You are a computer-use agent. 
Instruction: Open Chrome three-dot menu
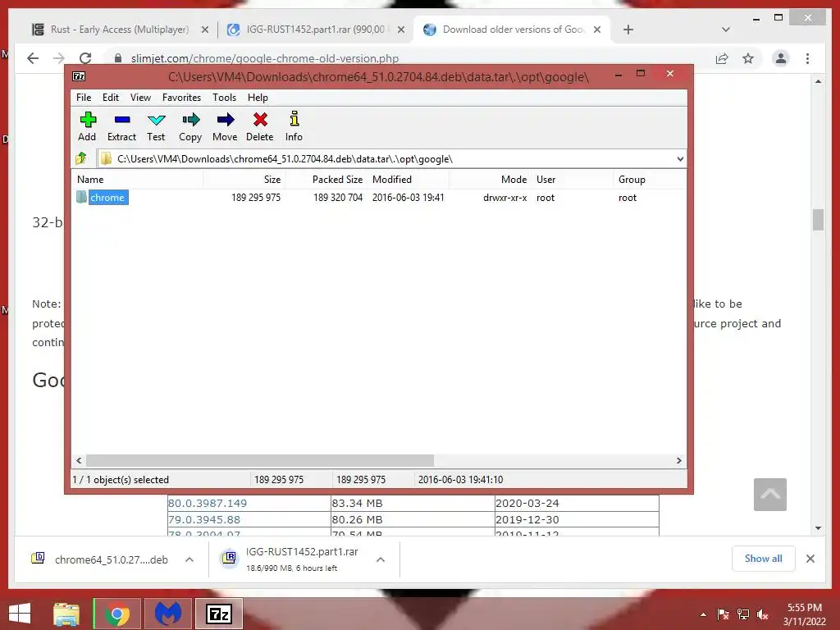tap(808, 58)
